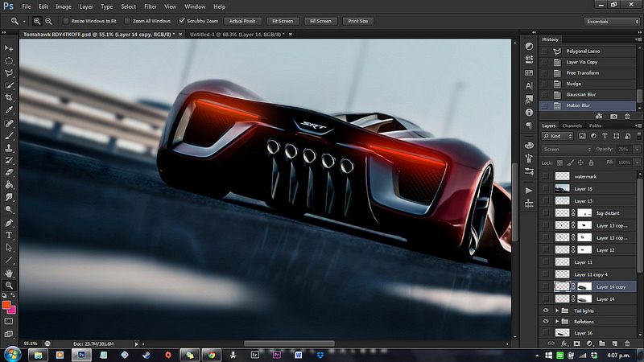
Task: Click the Fit Screen button
Action: pos(283,21)
